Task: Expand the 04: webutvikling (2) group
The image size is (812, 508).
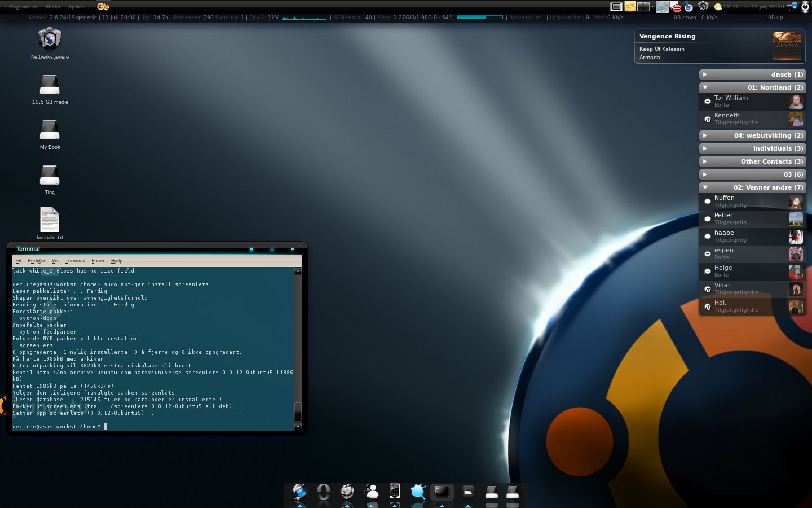Action: tap(753, 135)
